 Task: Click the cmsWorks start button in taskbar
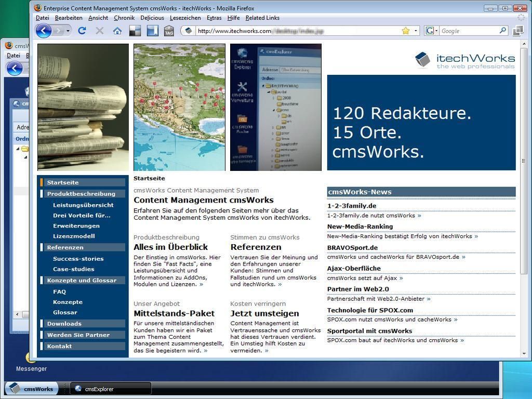coord(31,389)
